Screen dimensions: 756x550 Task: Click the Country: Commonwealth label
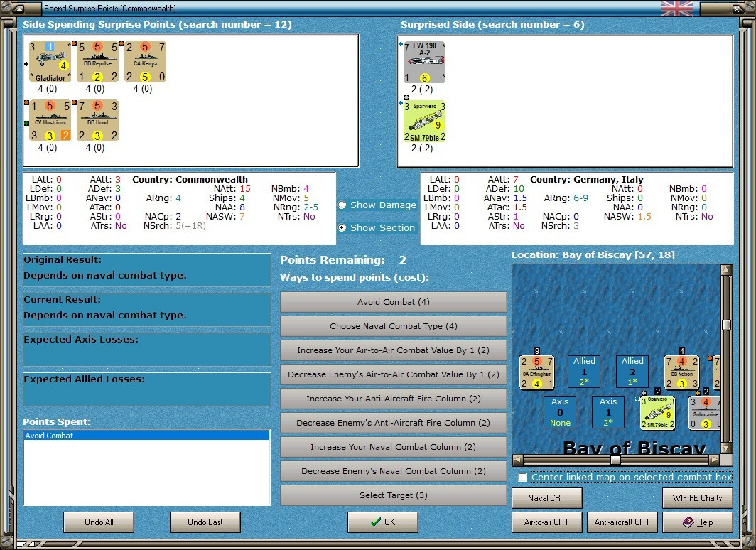190,179
